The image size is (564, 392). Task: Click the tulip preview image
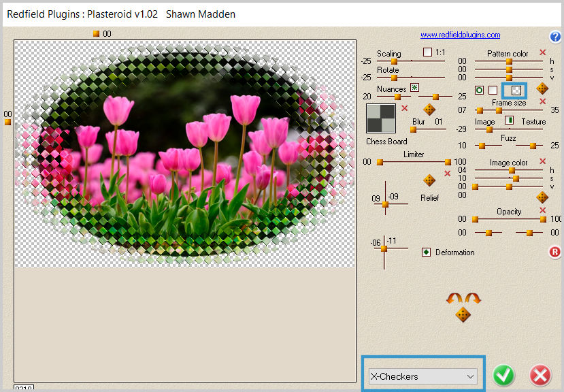point(185,154)
